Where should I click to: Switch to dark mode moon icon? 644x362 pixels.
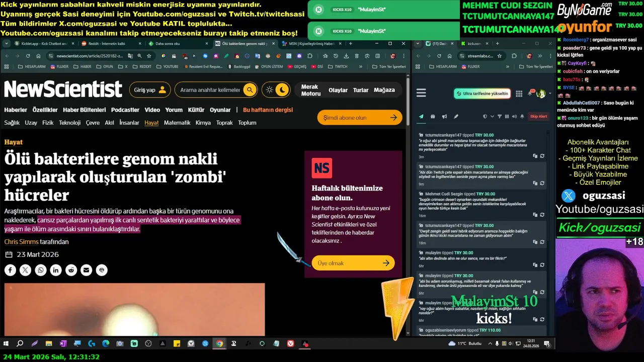[x=283, y=90]
